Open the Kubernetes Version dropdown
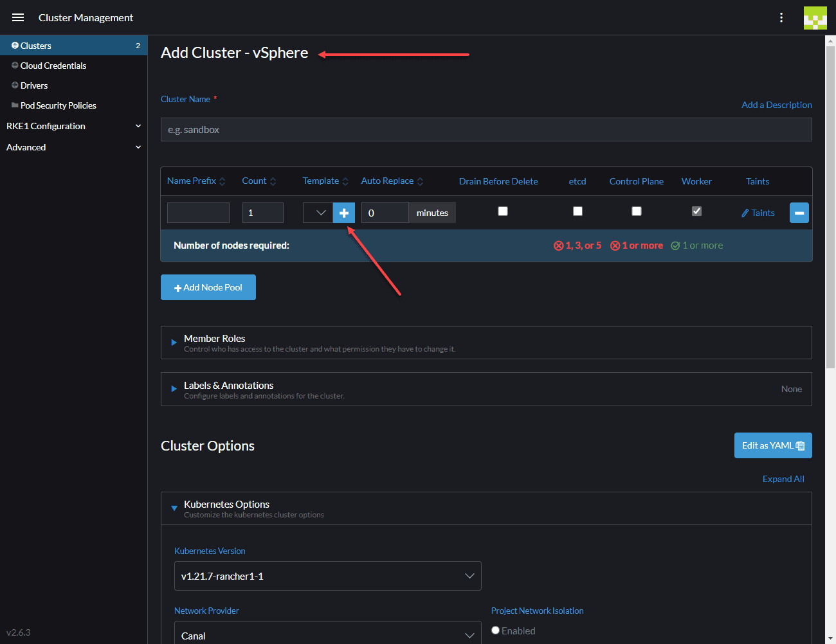Viewport: 836px width, 644px height. click(x=328, y=576)
